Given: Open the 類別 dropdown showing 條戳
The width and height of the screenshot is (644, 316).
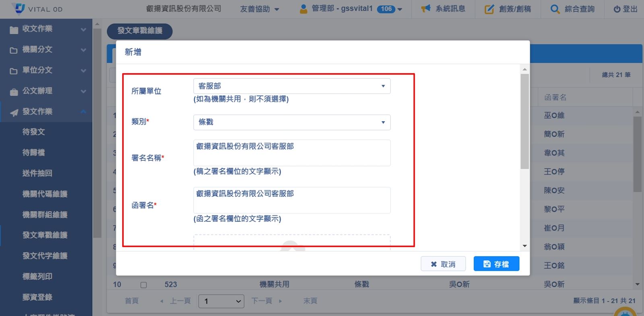Looking at the screenshot, I should (x=291, y=122).
